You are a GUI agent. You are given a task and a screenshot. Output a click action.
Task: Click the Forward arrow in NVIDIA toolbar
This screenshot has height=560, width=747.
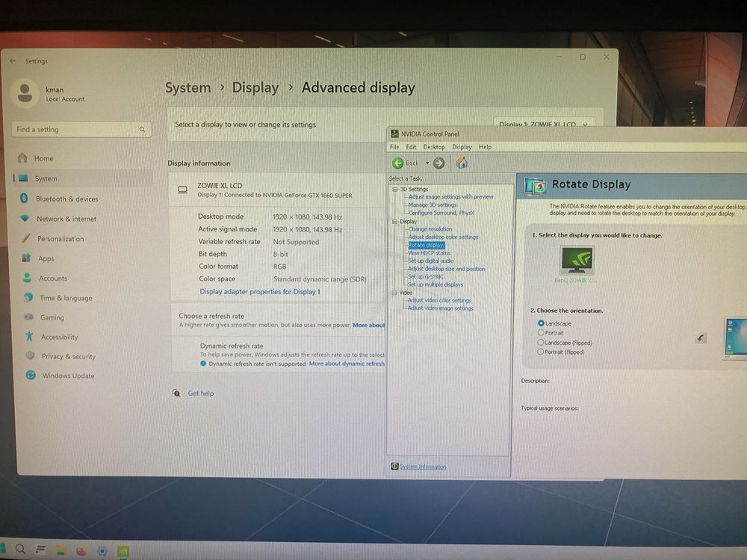[x=438, y=164]
